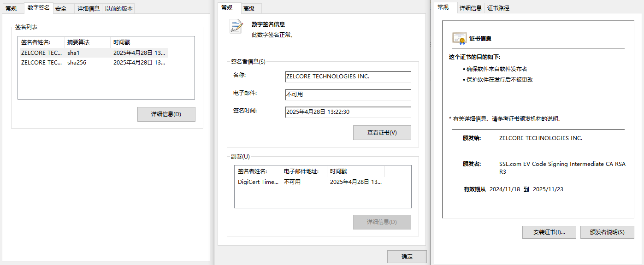
Task: Click disabled 详细信息(D) button under countersignatures
Action: [382, 222]
